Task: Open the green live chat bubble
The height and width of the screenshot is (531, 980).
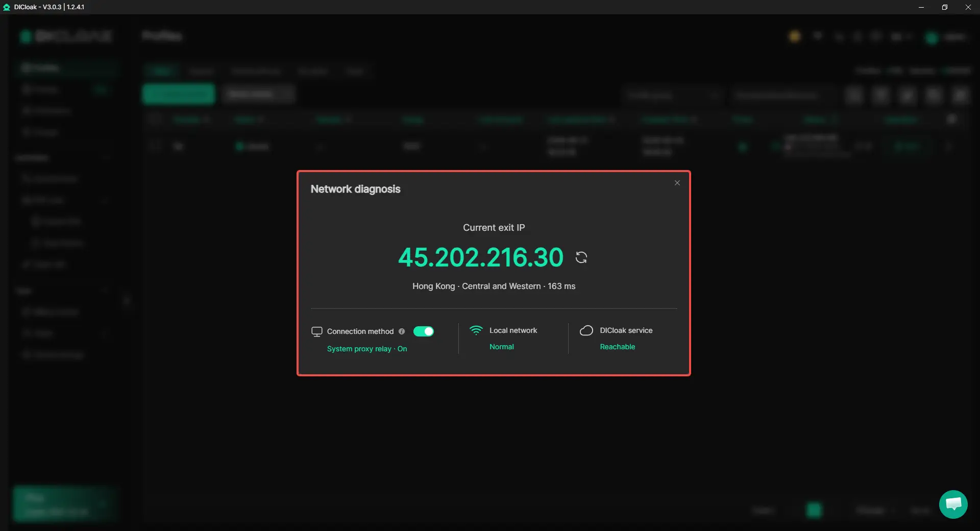Action: pos(953,504)
